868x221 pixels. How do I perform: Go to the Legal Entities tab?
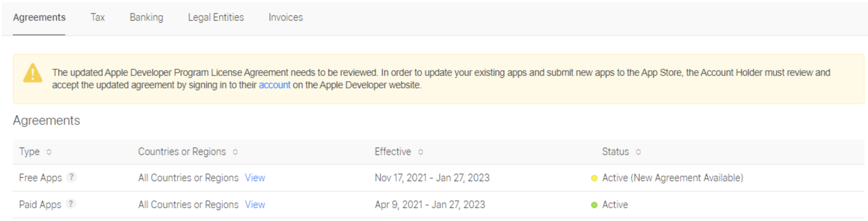coord(216,17)
